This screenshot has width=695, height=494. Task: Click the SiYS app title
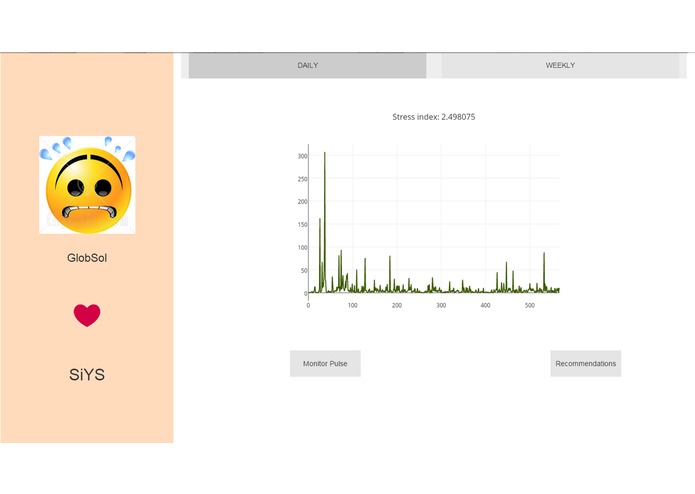(87, 375)
